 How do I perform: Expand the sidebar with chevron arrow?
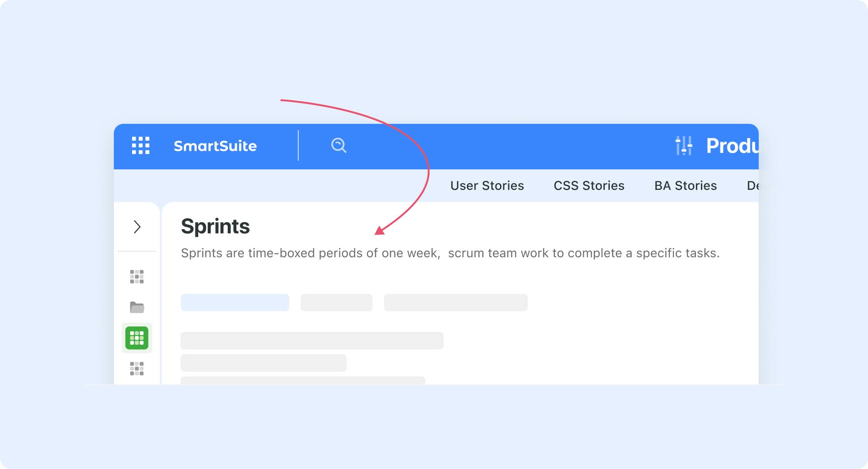(x=137, y=227)
